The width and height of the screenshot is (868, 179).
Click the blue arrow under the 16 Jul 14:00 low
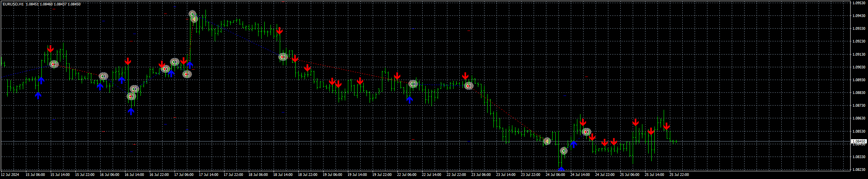(131, 111)
